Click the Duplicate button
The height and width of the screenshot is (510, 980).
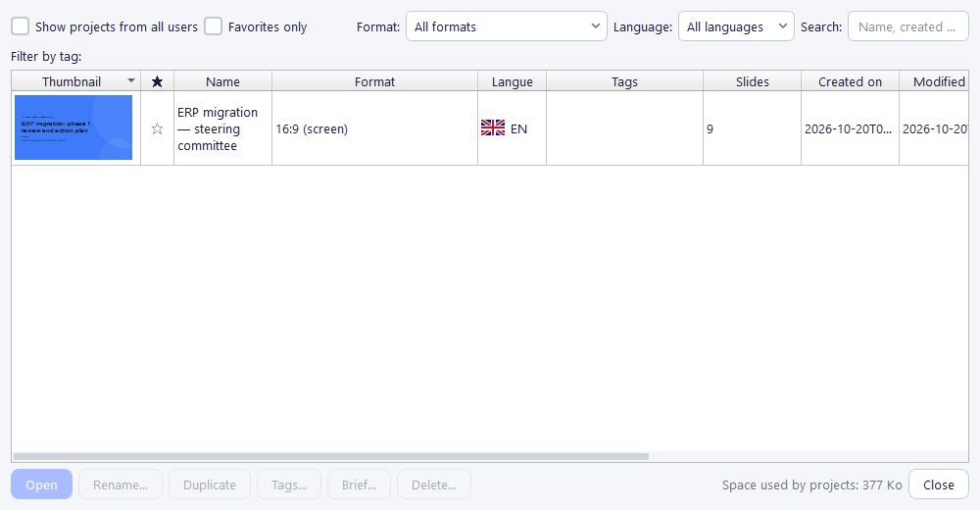(210, 484)
